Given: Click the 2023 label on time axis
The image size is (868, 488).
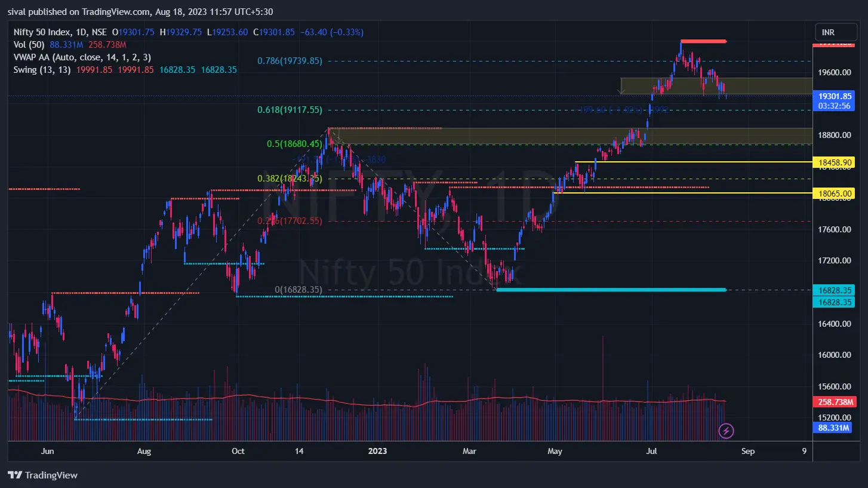Looking at the screenshot, I should pos(377,451).
